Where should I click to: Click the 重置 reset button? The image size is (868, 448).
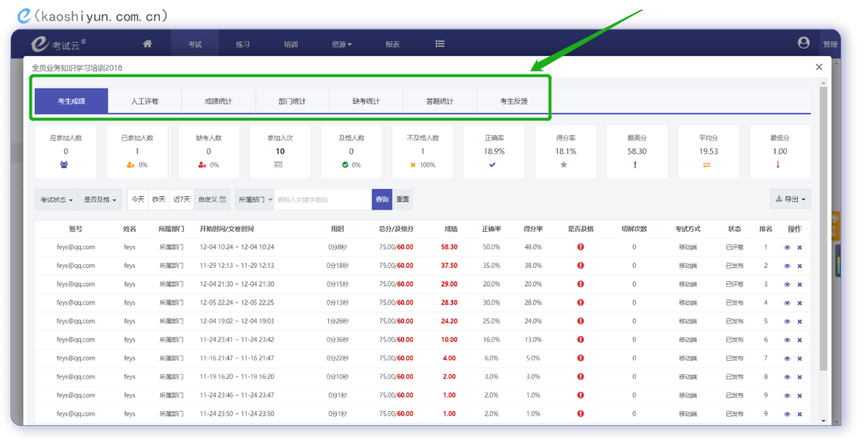[403, 199]
